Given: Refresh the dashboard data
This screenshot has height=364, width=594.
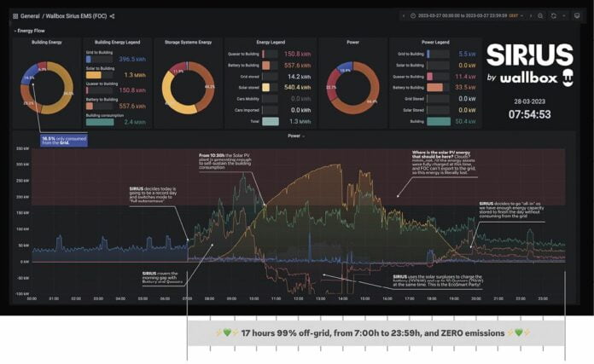Looking at the screenshot, I should point(553,15).
